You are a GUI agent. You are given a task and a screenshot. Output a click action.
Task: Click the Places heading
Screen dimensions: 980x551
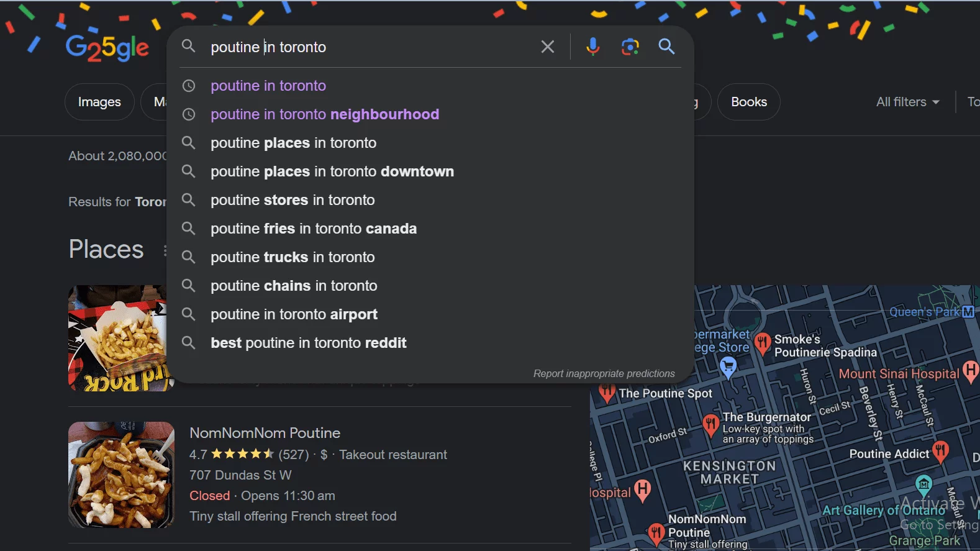pyautogui.click(x=106, y=249)
